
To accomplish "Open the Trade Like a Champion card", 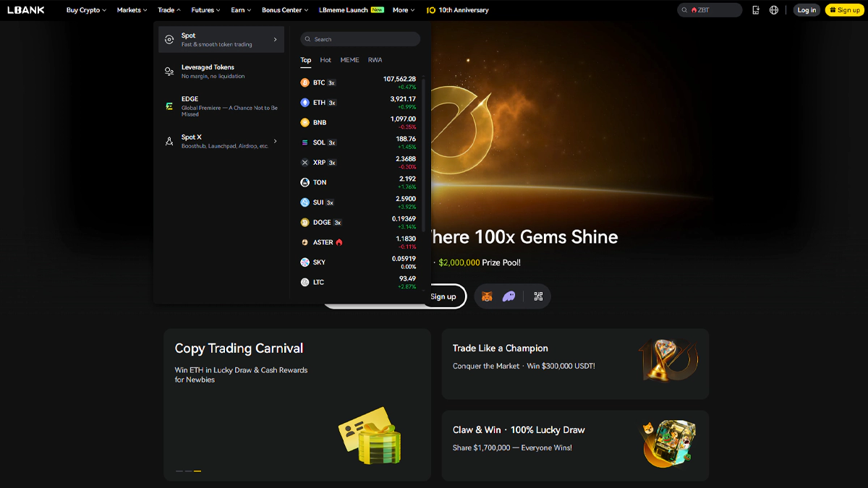I will click(x=575, y=364).
